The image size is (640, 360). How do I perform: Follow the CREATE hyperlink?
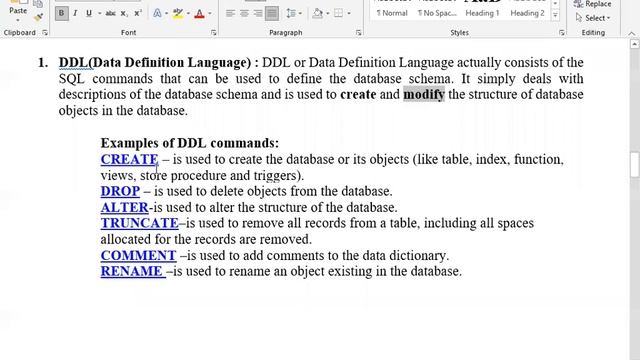click(129, 159)
